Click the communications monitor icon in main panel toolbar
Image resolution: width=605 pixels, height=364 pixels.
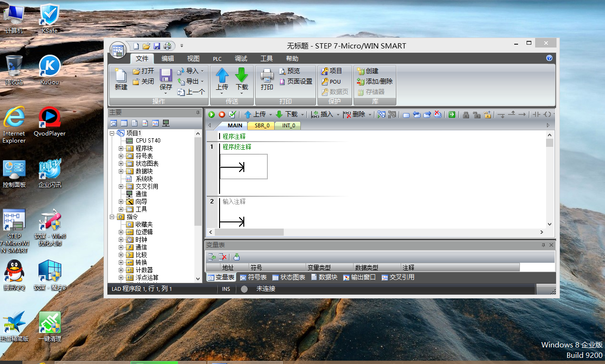pyautogui.click(x=166, y=123)
